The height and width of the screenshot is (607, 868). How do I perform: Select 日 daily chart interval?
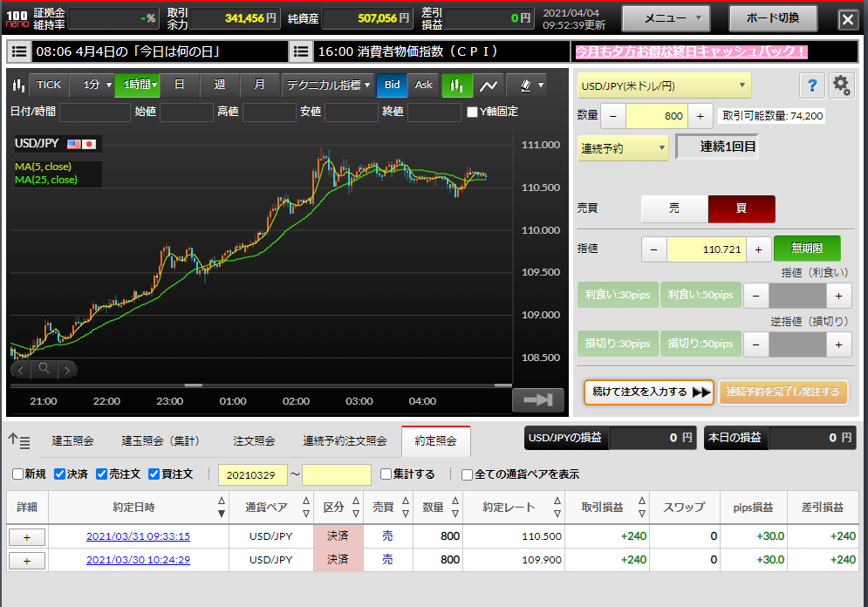(x=180, y=85)
